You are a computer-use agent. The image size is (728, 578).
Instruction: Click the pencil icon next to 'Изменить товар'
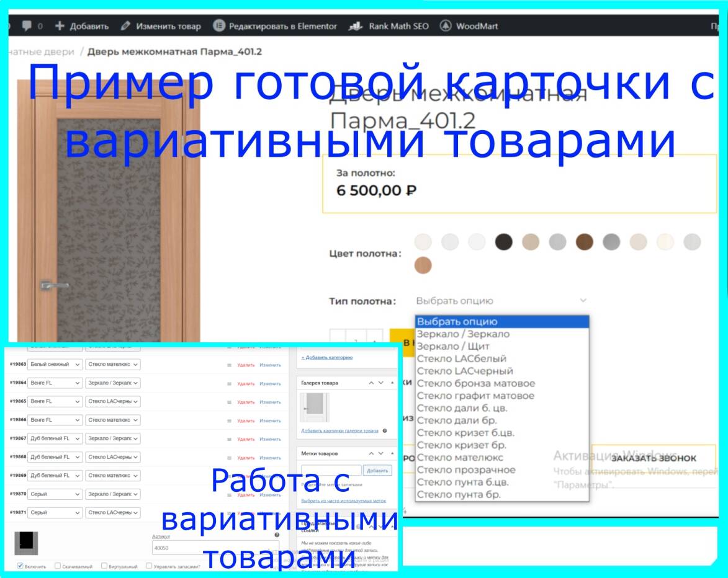point(125,27)
